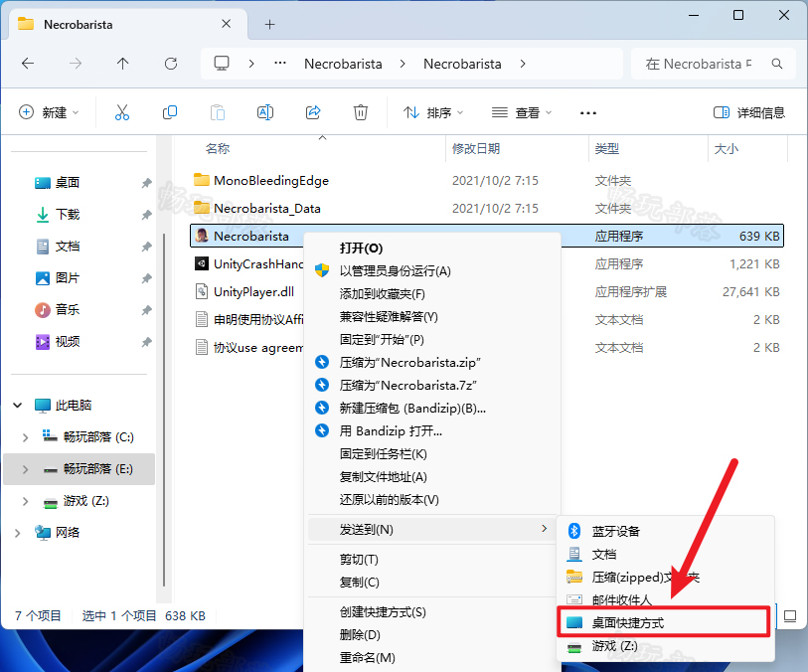808x672 pixels.
Task: Add a new tab with plus button
Action: [x=269, y=24]
